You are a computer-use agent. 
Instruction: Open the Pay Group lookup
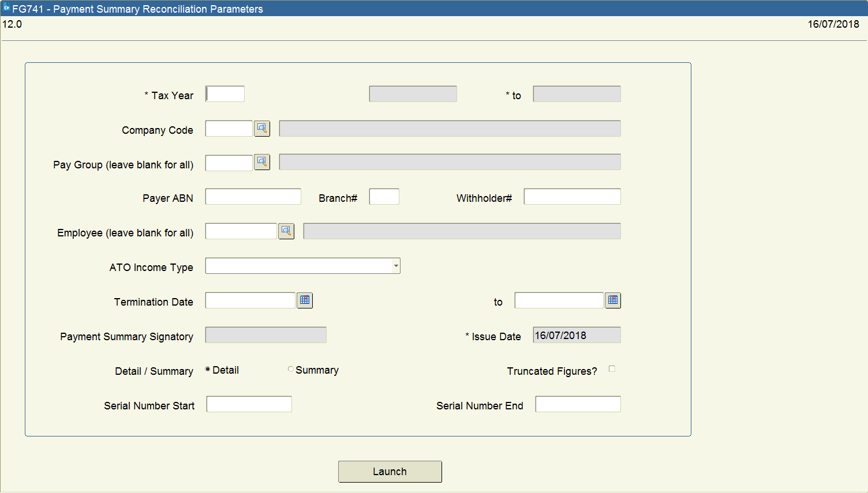[x=262, y=162]
